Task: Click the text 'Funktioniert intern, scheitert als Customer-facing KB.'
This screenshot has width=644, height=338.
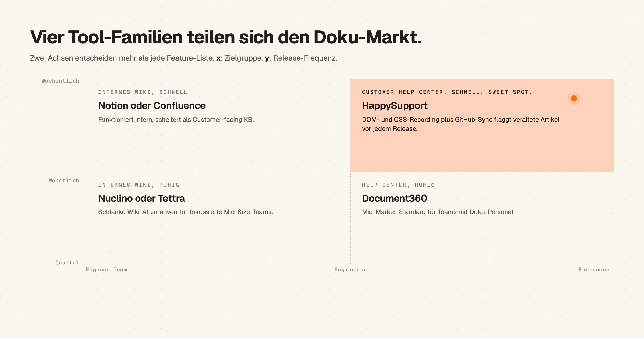Action: click(x=176, y=120)
